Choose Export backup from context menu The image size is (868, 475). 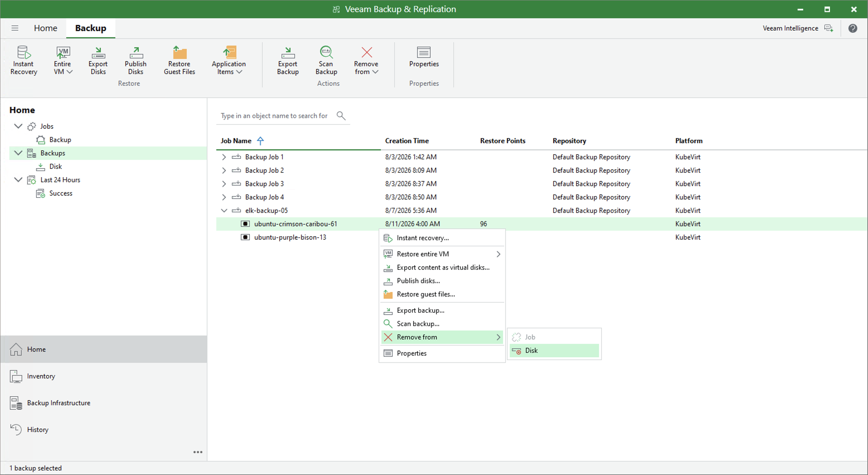click(442, 310)
